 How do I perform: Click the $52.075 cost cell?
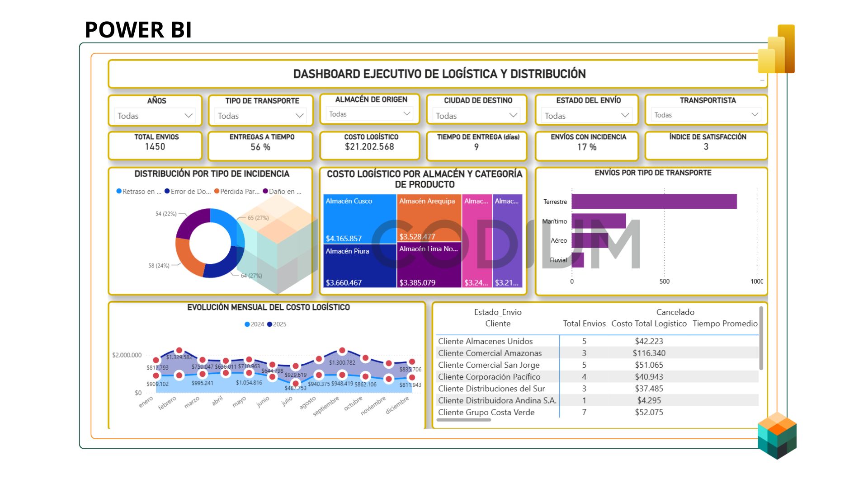649,412
